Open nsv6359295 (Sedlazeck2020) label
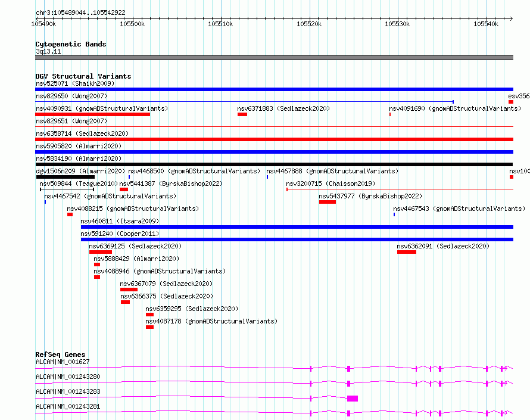Viewport: 530px width, 420px height. coord(192,309)
